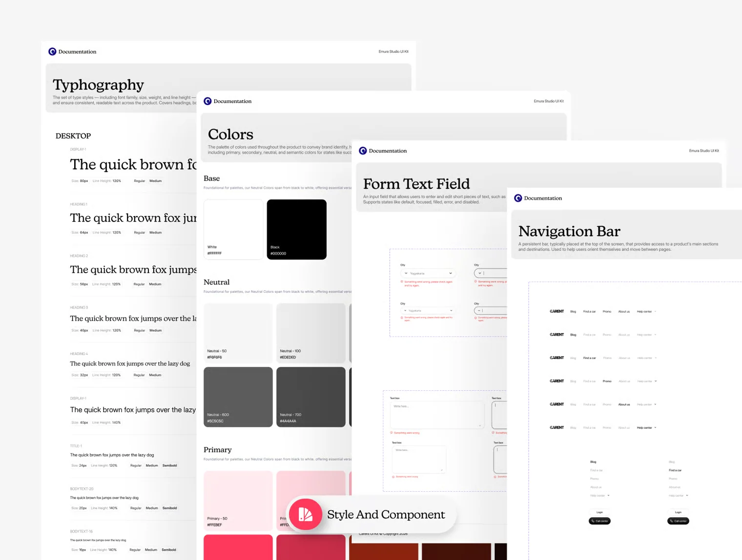Pick the Neutral - 100 color swatch
Viewport: 742px width, 560px height.
(x=311, y=333)
